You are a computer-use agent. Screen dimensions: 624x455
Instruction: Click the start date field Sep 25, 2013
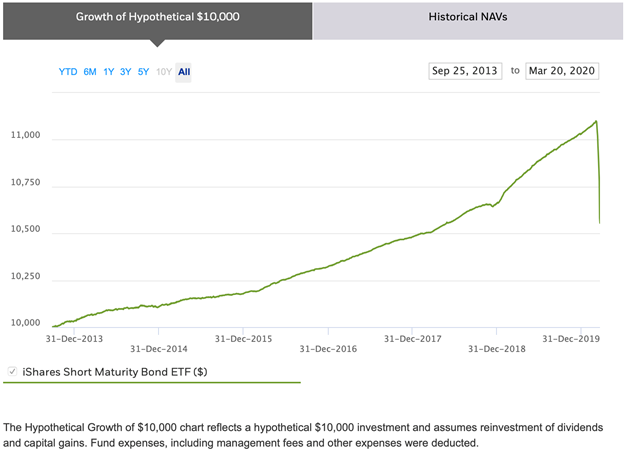[465, 71]
